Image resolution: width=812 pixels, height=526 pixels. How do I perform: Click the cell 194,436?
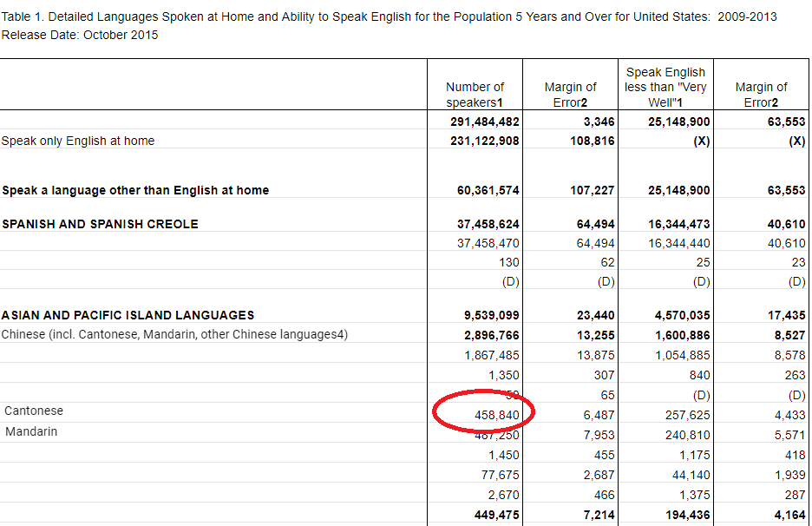tap(688, 515)
